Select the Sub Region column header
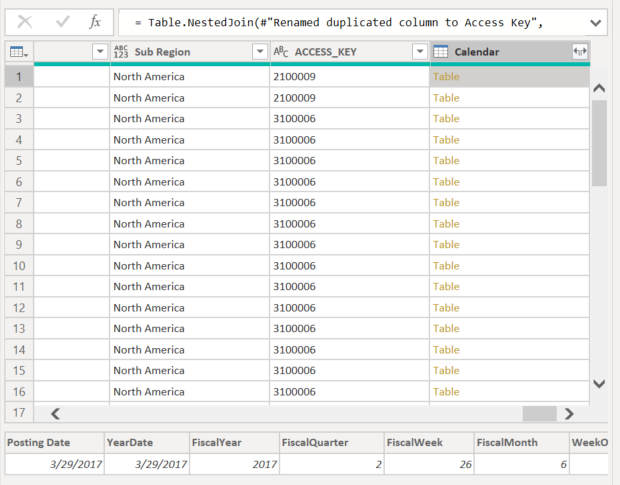620x485 pixels. tap(162, 52)
